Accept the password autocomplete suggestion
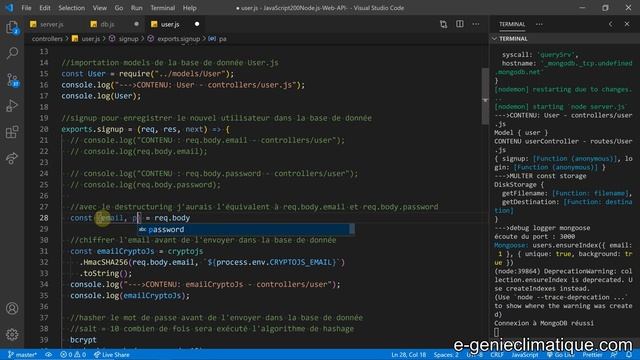640x360 pixels. tap(246, 229)
